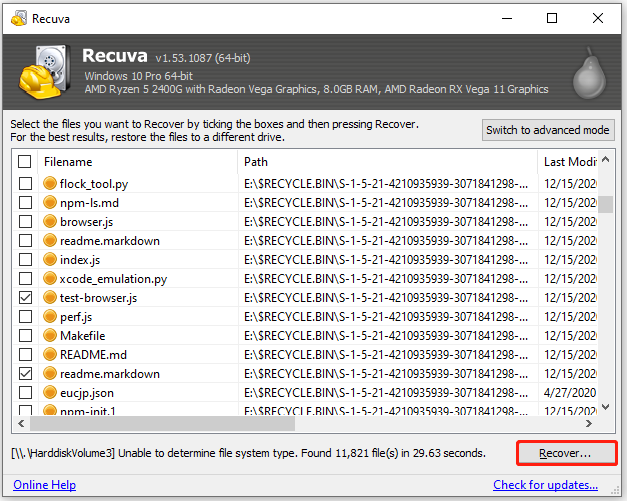627x501 pixels.
Task: Click the path cell of Makefile row
Action: [386, 335]
